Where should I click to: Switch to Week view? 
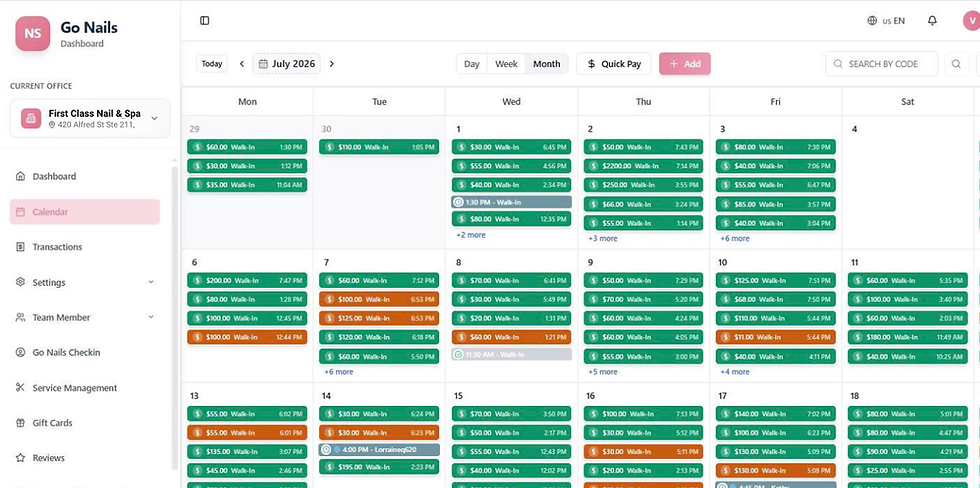[x=506, y=64]
